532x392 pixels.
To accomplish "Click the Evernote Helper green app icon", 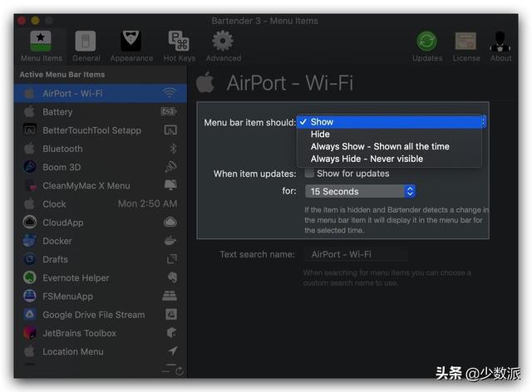I will [x=30, y=277].
